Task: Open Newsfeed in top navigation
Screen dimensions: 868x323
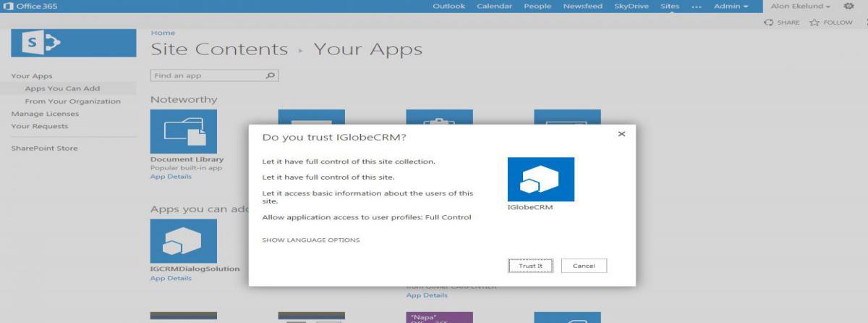Action: point(582,7)
